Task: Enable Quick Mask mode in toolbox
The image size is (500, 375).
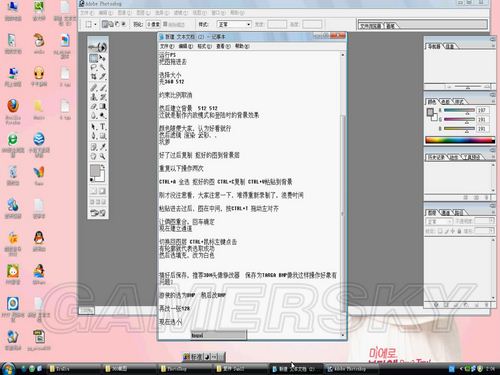Action: tap(102, 191)
